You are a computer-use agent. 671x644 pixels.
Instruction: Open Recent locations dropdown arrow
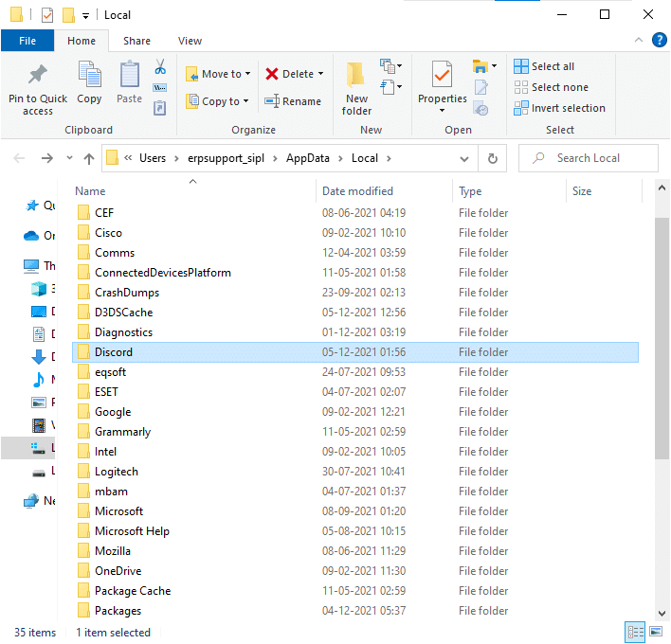[x=69, y=158]
